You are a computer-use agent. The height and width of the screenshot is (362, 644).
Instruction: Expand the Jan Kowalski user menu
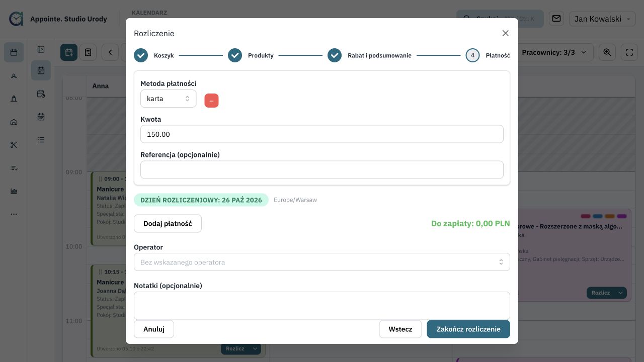point(602,19)
